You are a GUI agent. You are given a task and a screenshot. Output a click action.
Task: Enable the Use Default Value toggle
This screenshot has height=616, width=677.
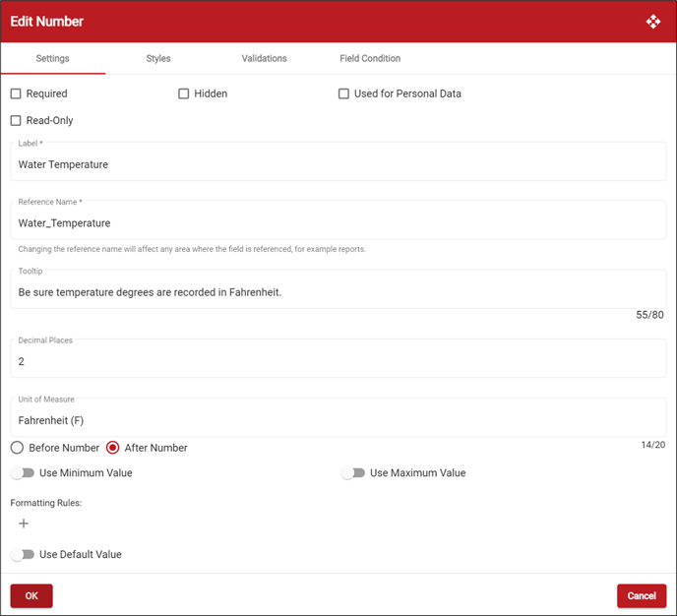tap(23, 555)
